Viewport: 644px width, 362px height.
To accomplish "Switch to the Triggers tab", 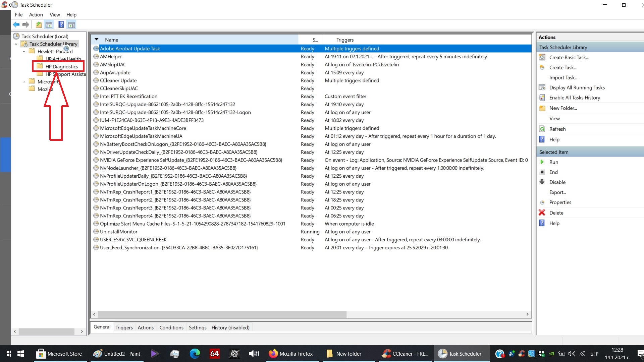I will pyautogui.click(x=124, y=327).
